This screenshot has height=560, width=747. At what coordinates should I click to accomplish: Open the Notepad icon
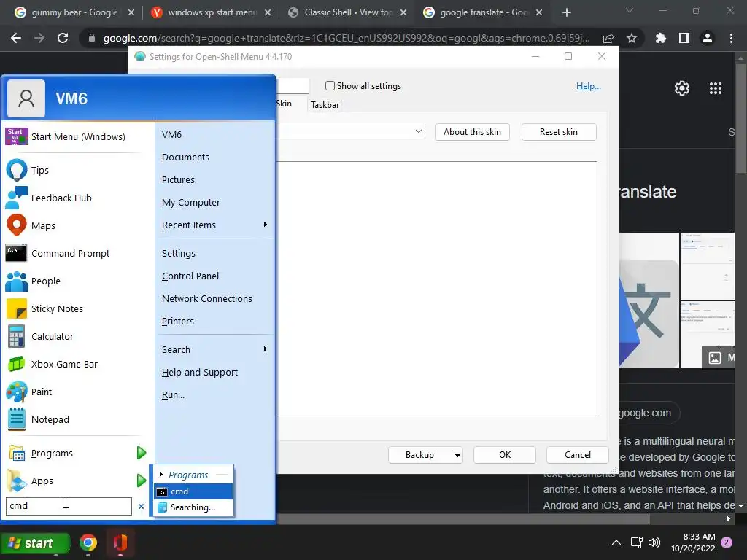16,419
